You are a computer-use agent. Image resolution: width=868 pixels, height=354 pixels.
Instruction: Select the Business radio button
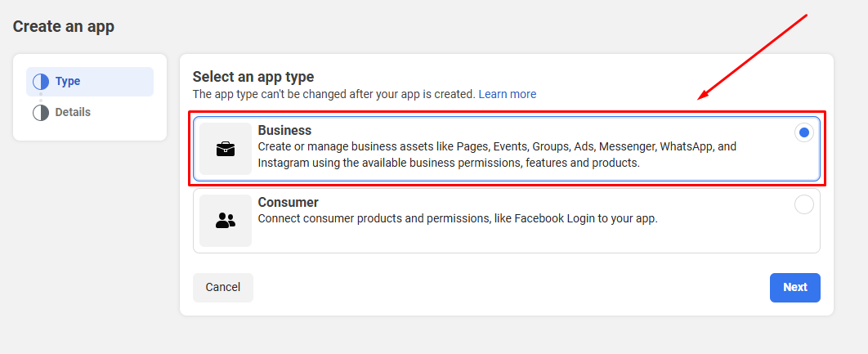(804, 132)
